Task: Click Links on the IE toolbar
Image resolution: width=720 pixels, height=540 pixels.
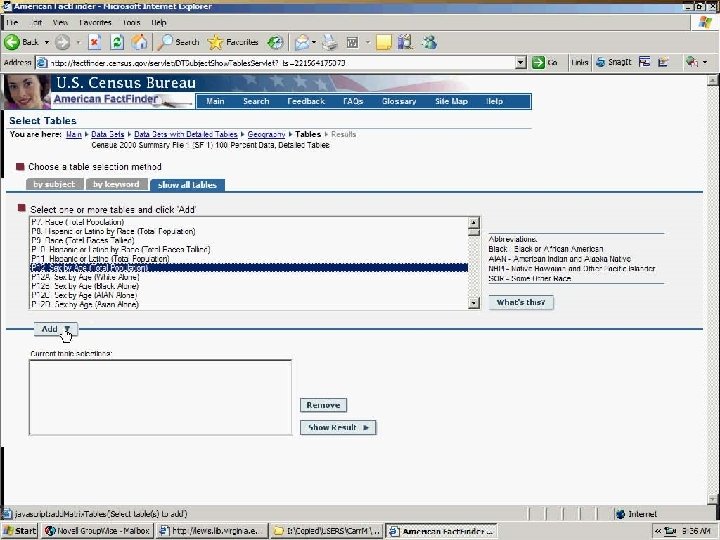Action: [x=579, y=62]
